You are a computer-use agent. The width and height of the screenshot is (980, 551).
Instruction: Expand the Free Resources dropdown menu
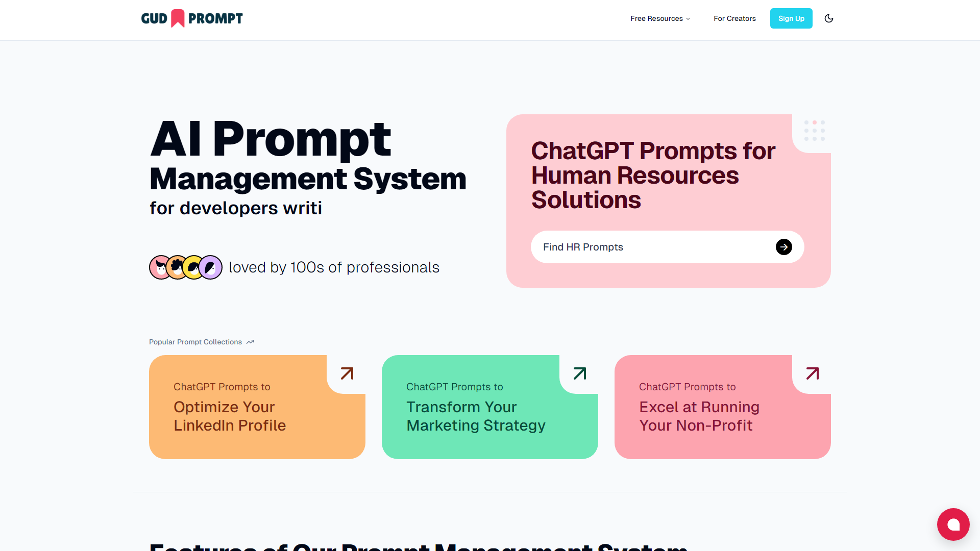pos(659,18)
